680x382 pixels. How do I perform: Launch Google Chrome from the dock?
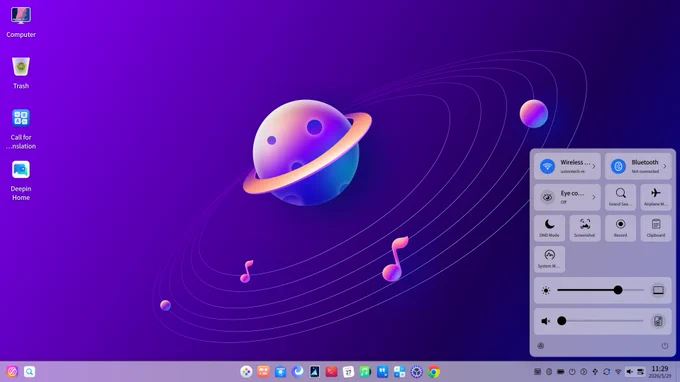(x=434, y=372)
